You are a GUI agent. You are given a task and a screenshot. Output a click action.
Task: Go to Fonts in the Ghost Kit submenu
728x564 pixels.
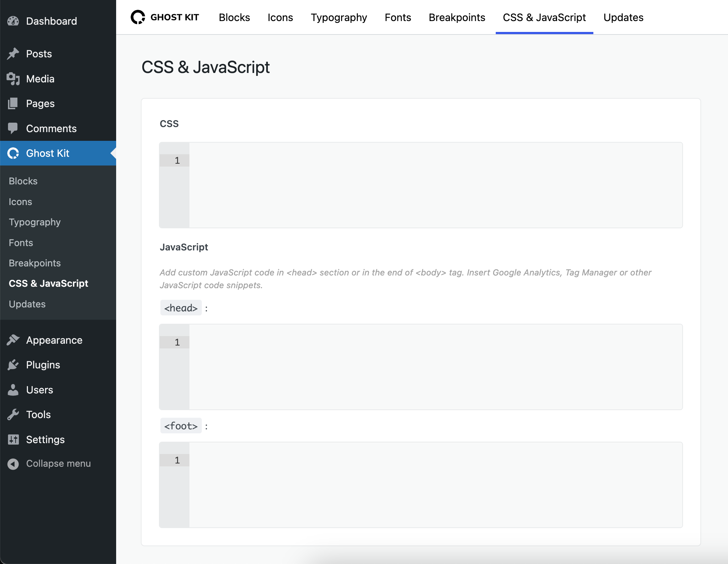pos(20,242)
